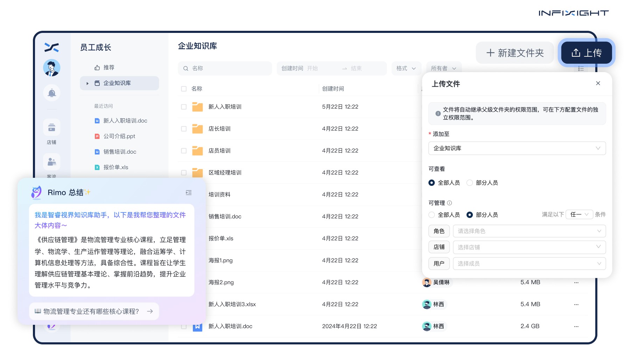Open the 店长培训 folder icon
The width and height of the screenshot is (630, 364).
(197, 129)
